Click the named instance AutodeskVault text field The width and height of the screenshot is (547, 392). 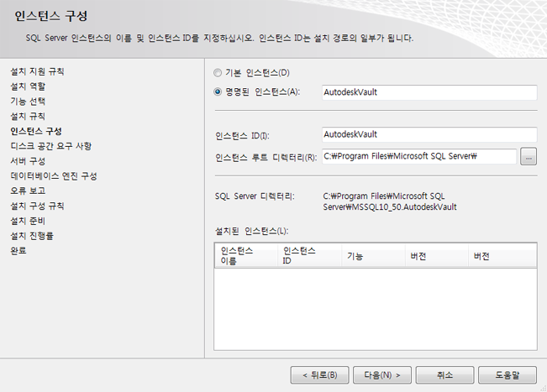(x=429, y=92)
